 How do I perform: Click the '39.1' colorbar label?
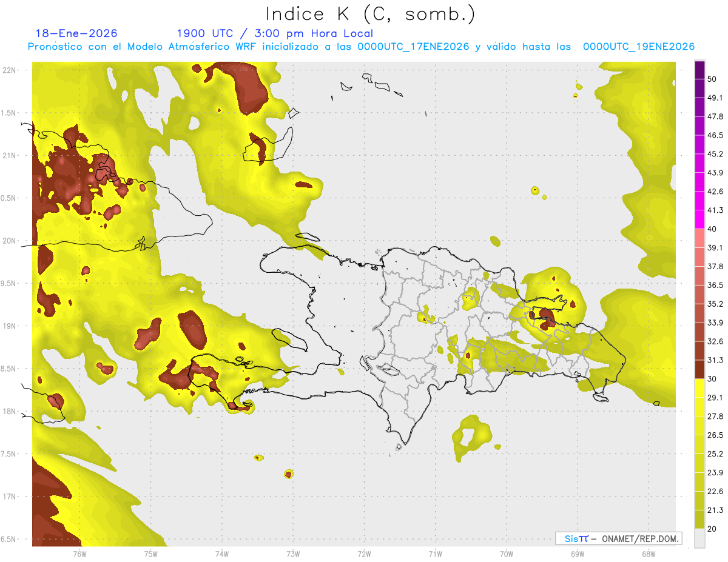[x=715, y=247]
